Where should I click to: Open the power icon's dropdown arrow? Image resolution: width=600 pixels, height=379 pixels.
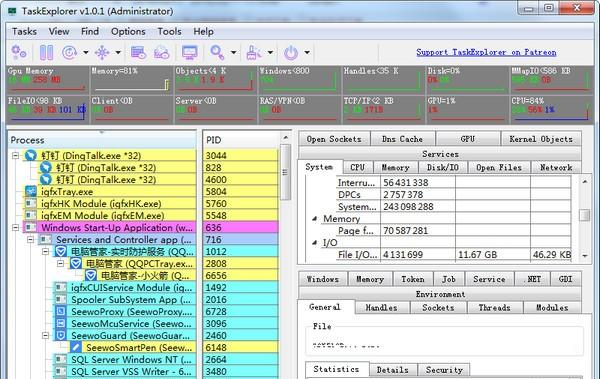tap(307, 52)
